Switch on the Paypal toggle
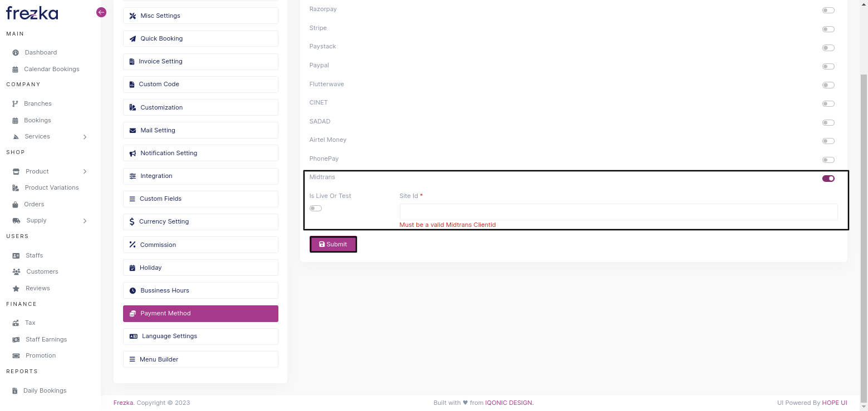Viewport: 868px width, 411px height. pyautogui.click(x=828, y=67)
